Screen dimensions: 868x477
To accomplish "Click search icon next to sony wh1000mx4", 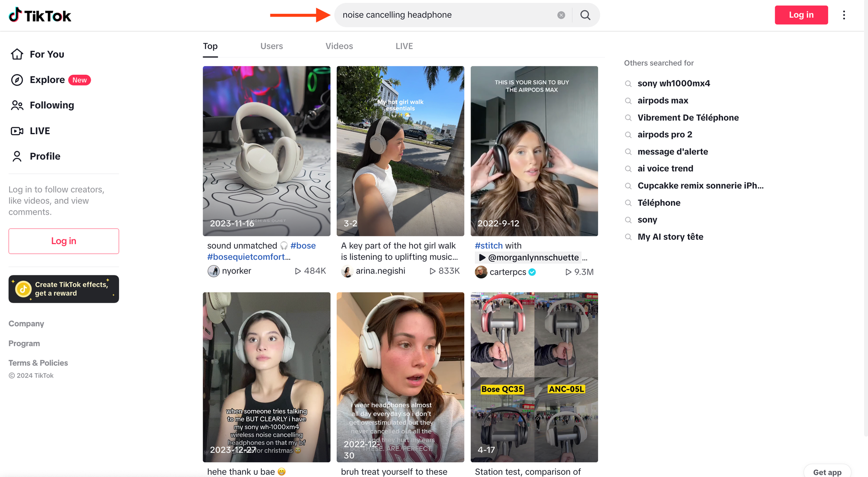I will tap(628, 83).
